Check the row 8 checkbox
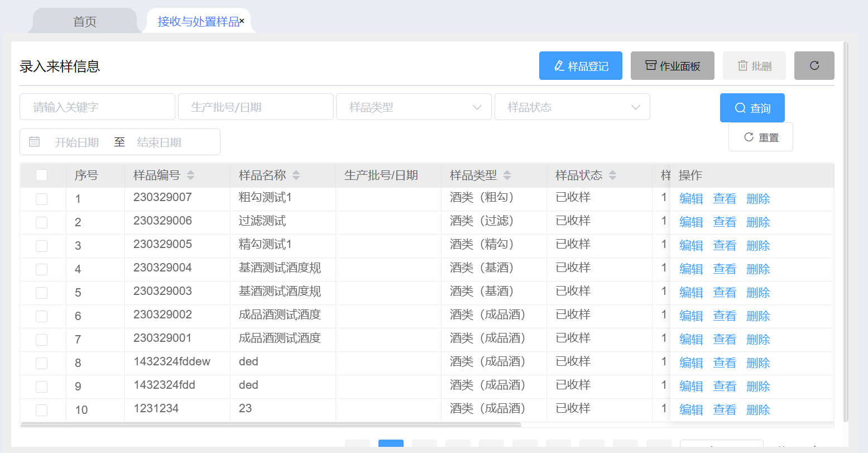 pyautogui.click(x=41, y=363)
